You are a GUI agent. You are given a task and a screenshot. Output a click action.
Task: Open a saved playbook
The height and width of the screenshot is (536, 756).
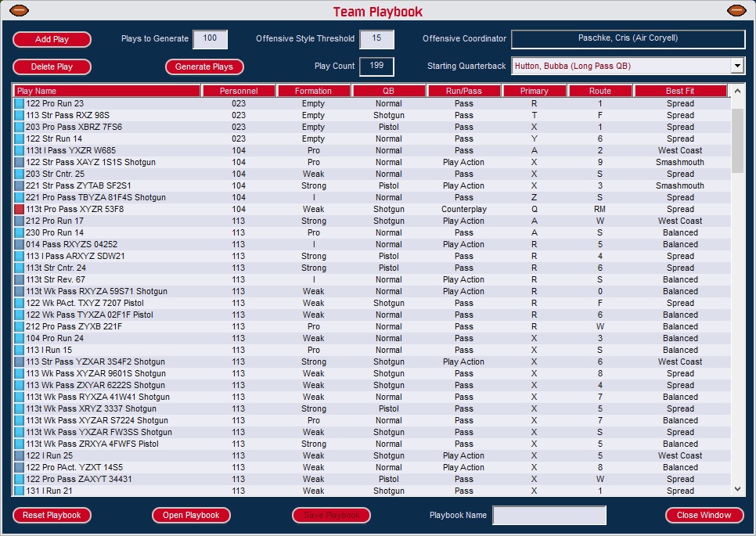(x=192, y=515)
